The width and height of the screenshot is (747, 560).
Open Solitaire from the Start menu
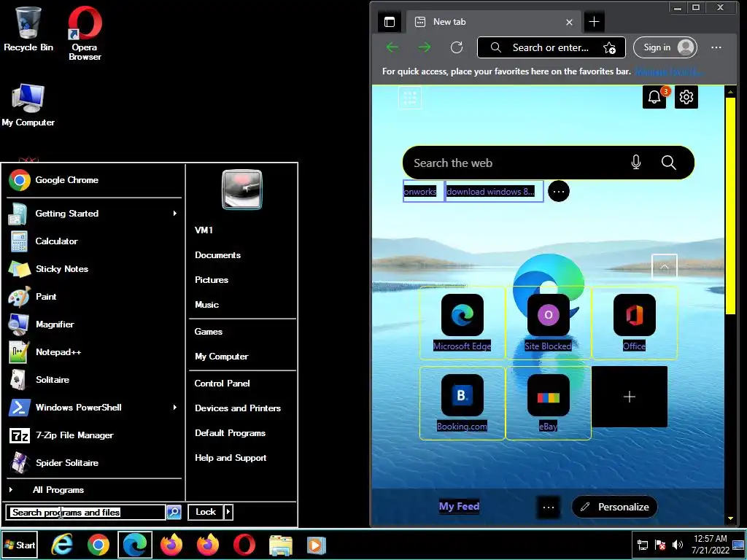click(94, 380)
